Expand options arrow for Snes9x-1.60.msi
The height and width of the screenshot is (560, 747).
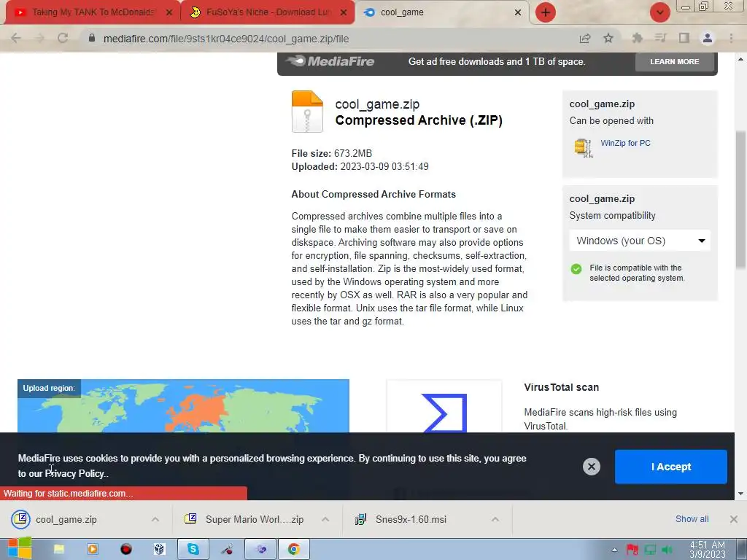click(x=495, y=519)
